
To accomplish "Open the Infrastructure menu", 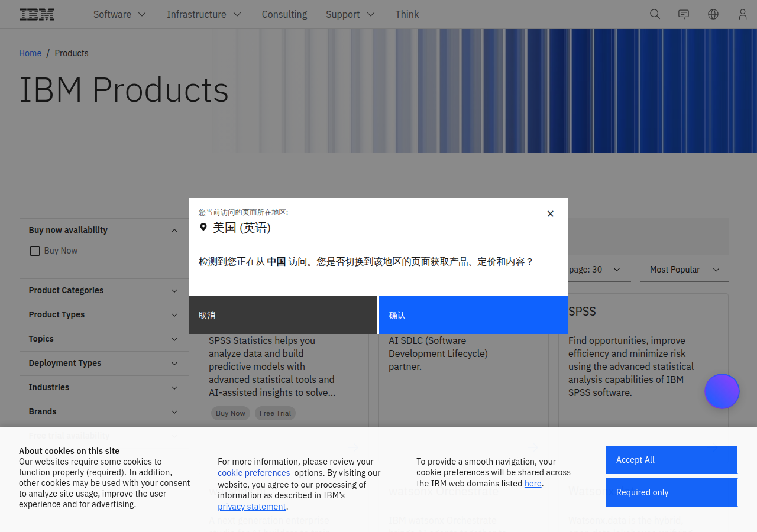I will tap(204, 14).
